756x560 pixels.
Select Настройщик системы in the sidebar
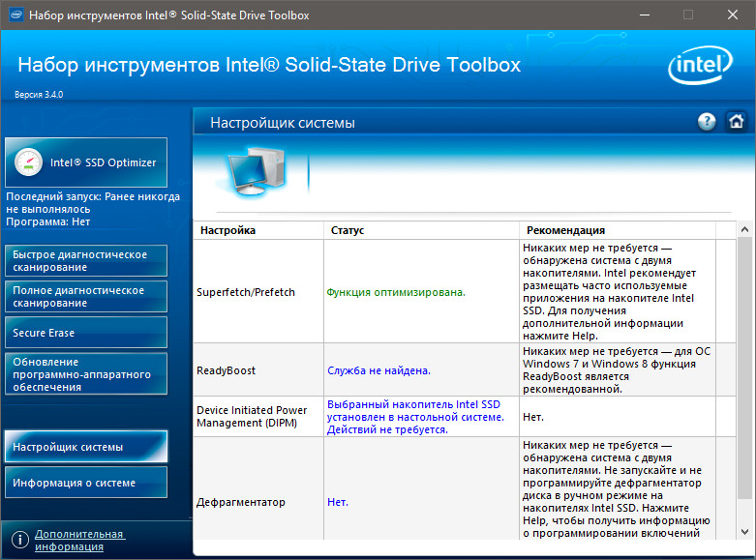(86, 447)
